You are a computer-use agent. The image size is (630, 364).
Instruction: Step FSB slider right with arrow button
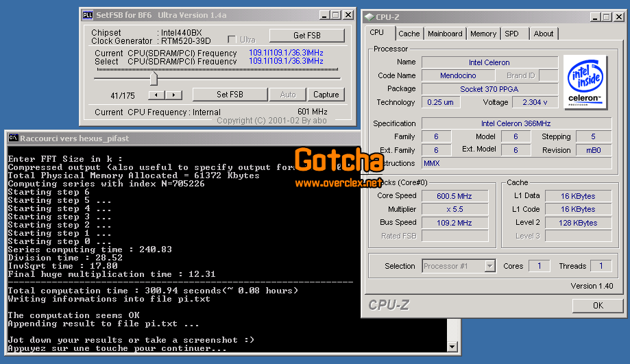[173, 95]
